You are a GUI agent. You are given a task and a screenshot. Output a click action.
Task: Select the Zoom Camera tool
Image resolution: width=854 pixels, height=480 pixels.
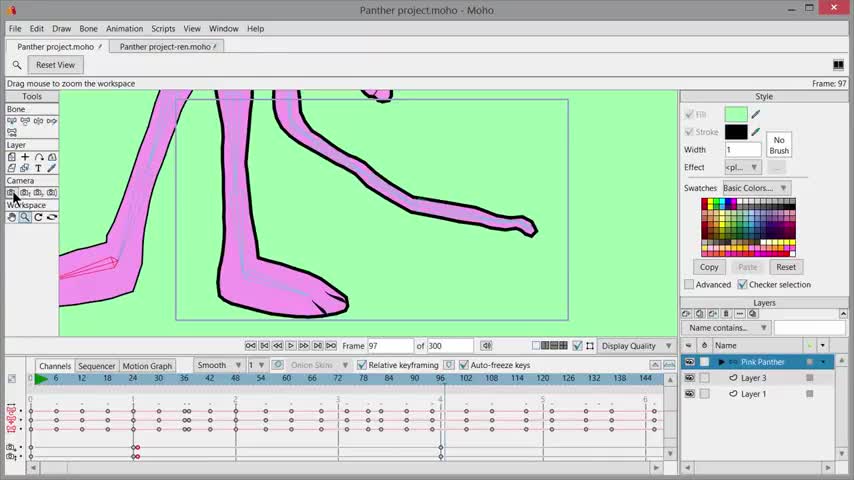(x=25, y=192)
